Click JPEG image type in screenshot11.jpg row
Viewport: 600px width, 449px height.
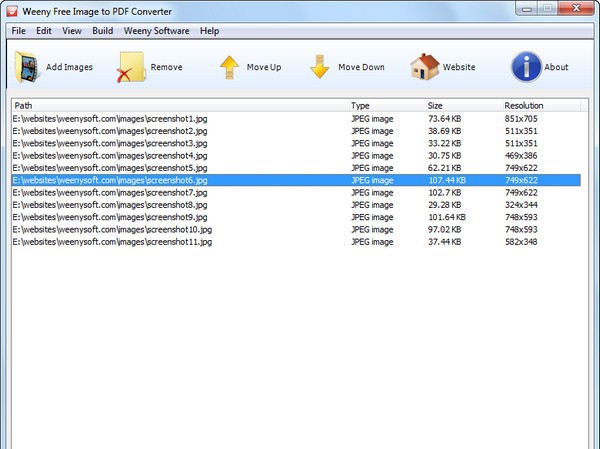click(x=372, y=242)
